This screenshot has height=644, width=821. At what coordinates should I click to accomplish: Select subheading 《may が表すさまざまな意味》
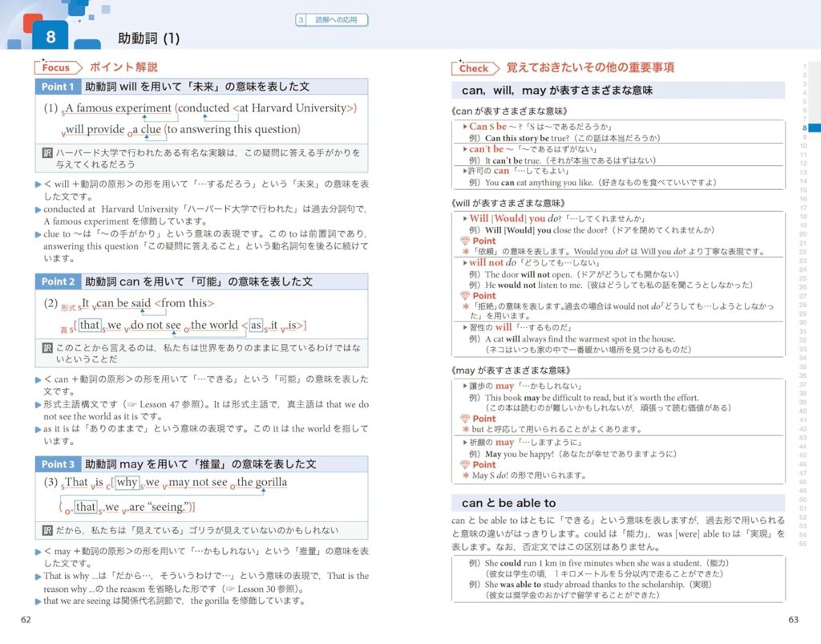[x=511, y=371]
